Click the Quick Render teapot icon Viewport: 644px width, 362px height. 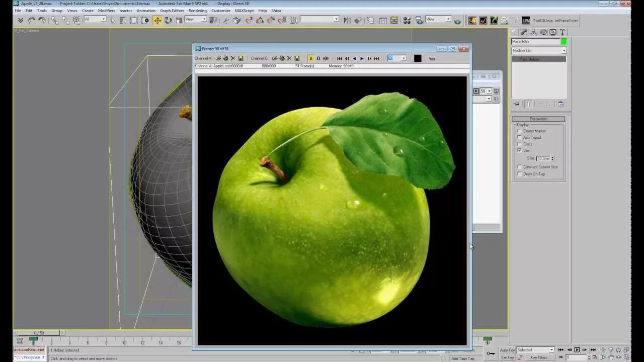click(457, 21)
